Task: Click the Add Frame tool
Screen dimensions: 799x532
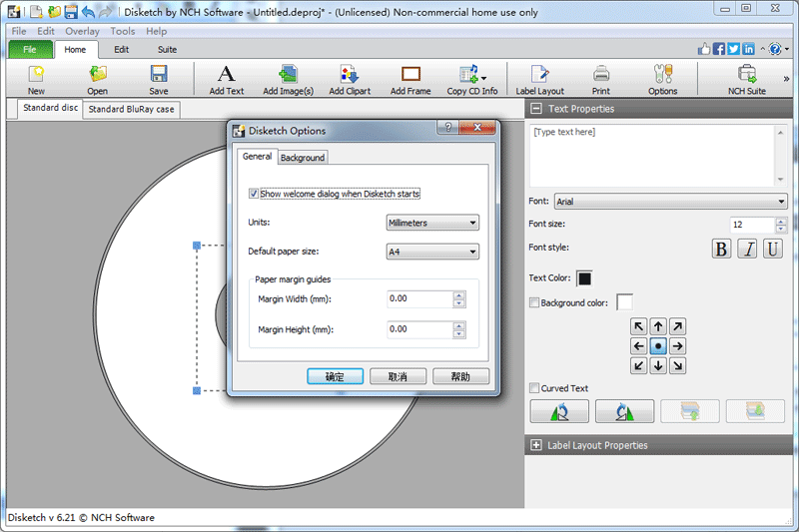Action: (x=410, y=80)
